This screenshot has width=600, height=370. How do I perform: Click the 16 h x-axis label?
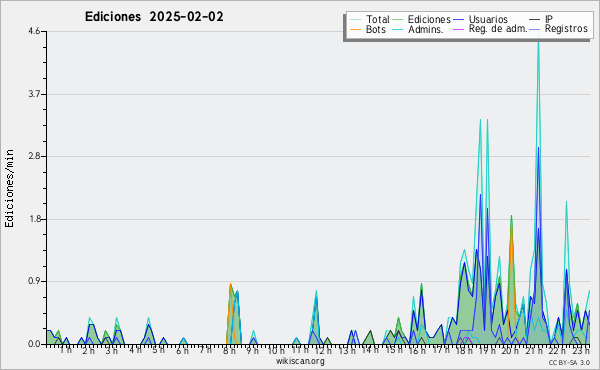click(x=417, y=350)
